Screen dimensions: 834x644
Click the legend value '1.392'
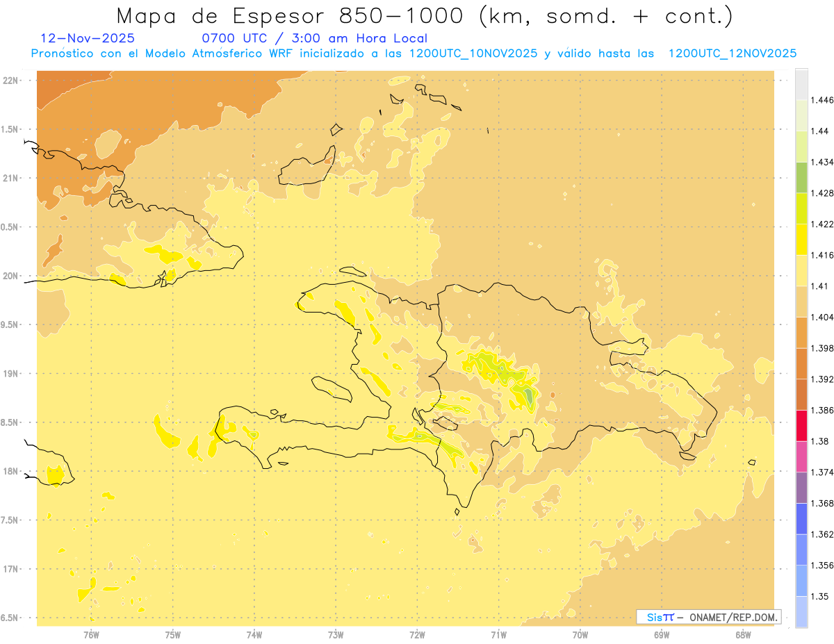[823, 379]
